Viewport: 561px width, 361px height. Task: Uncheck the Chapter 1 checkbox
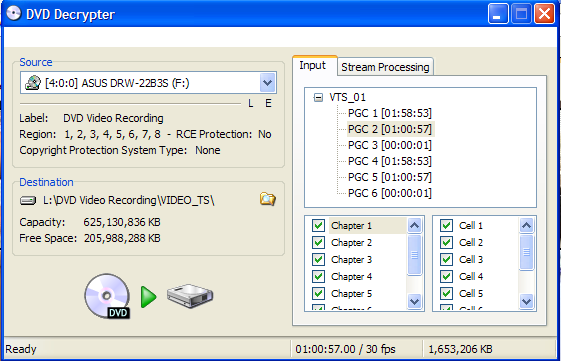pyautogui.click(x=318, y=225)
